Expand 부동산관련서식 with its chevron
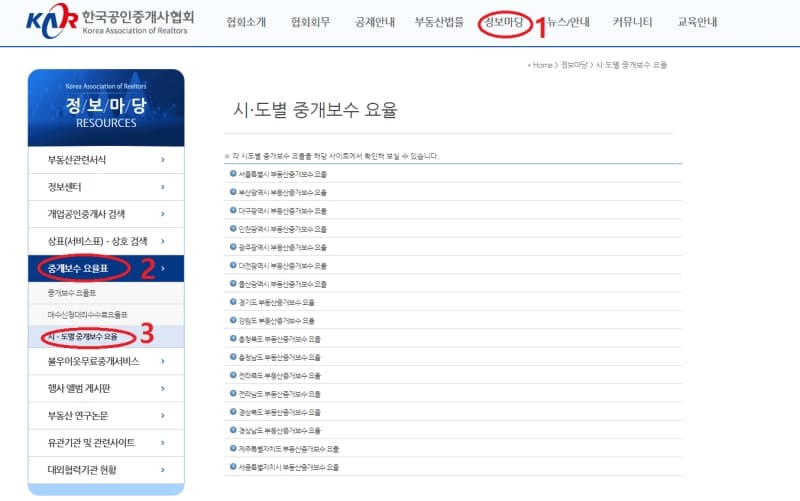Viewport: 800px width, 501px height. pyautogui.click(x=163, y=160)
